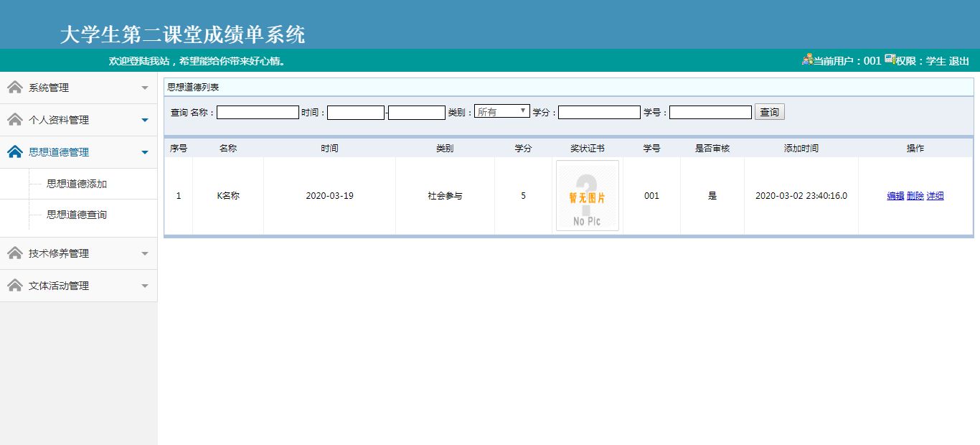Click the 大学生第二课堂成绩单系统 site title
980x445 pixels.
[182, 34]
